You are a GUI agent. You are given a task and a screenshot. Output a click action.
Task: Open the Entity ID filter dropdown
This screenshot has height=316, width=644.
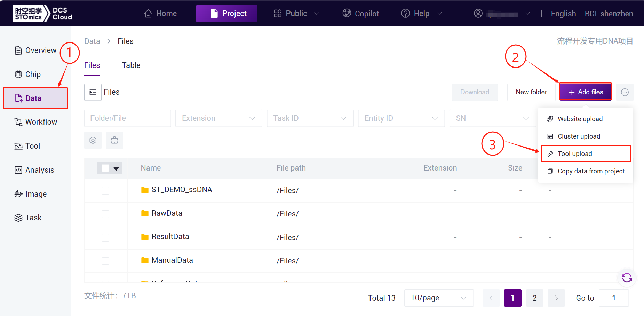401,118
